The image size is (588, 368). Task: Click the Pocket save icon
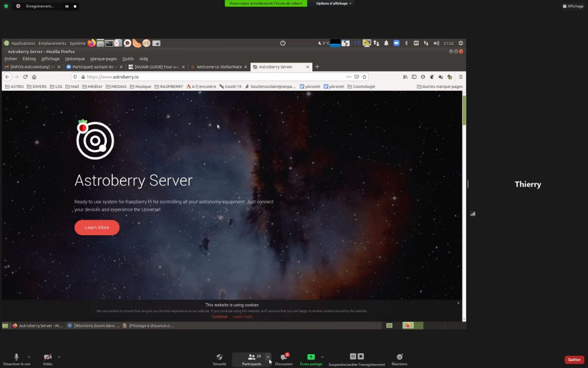pyautogui.click(x=357, y=77)
